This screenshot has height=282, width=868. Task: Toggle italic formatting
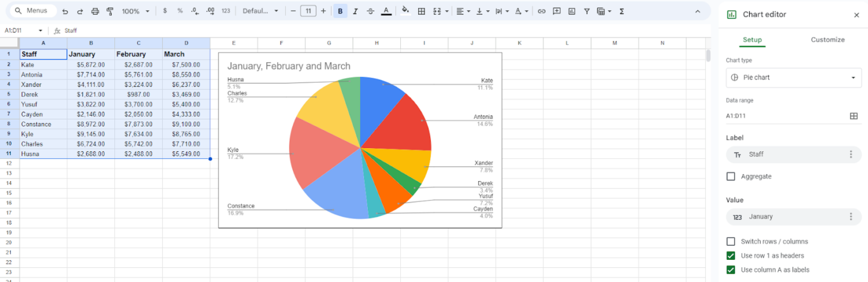355,11
